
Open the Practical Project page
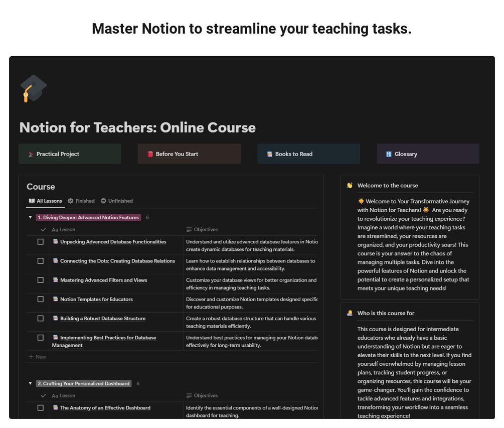[70, 154]
